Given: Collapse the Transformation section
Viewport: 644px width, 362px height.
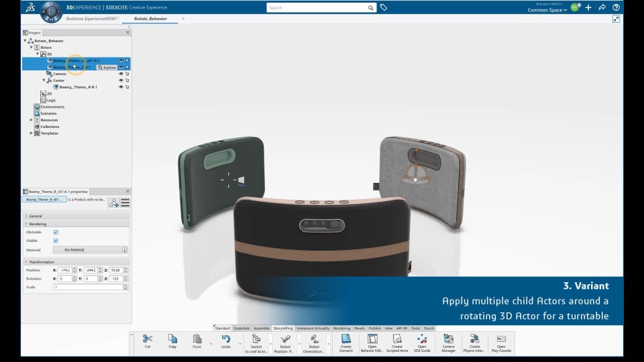Looking at the screenshot, I should (27, 262).
